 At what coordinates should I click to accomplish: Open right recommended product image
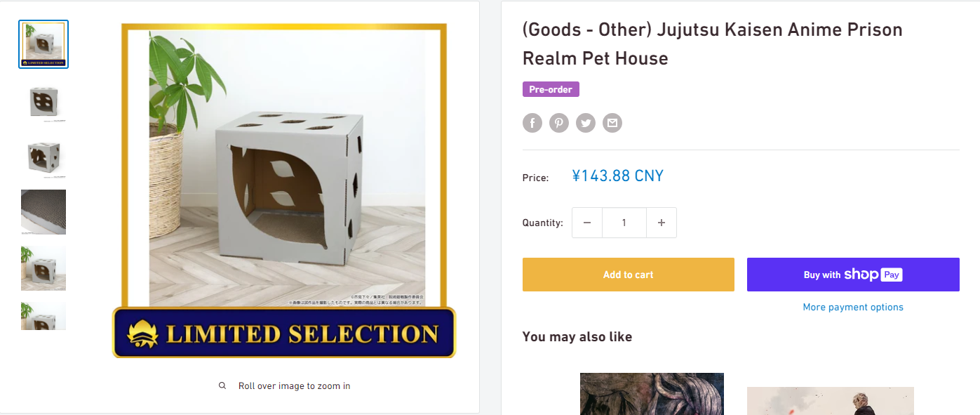click(x=830, y=400)
